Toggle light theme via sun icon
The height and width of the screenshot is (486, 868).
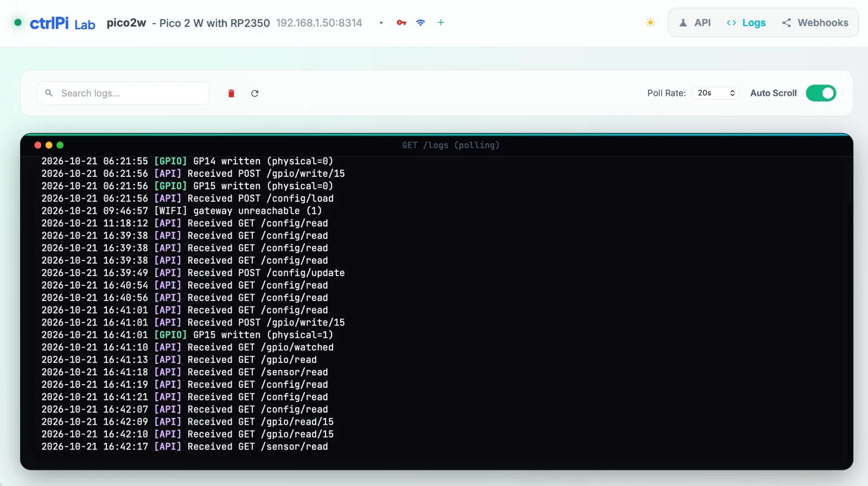[x=650, y=23]
